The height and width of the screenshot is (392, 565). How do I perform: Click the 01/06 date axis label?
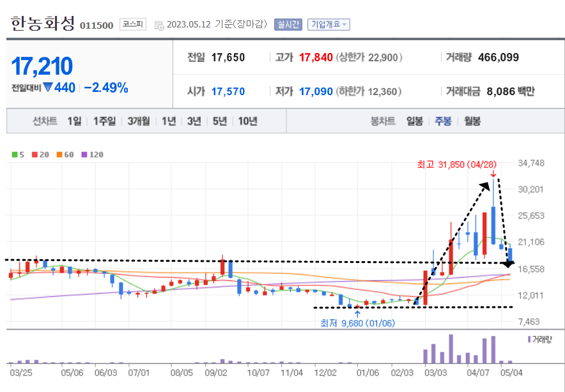[368, 373]
